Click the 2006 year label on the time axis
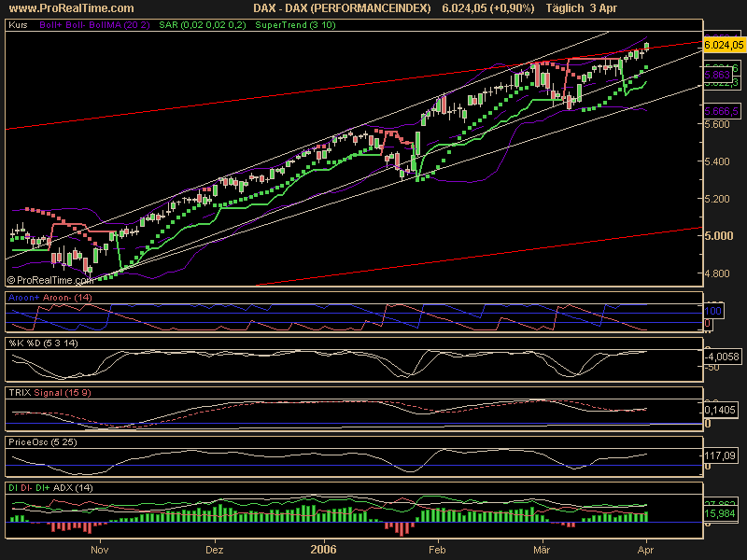747x560 pixels. [x=323, y=550]
